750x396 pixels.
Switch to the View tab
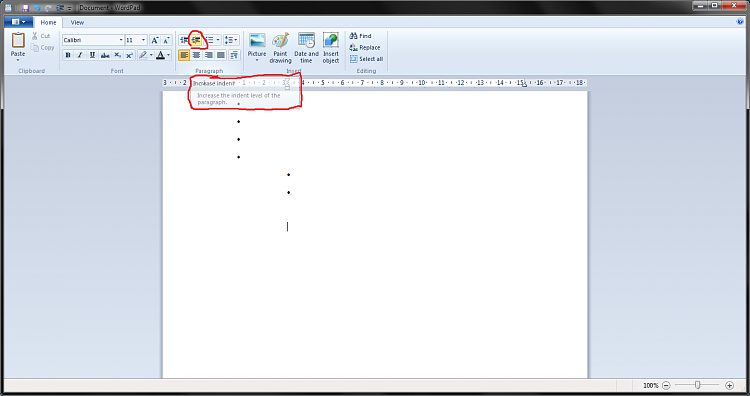point(77,22)
